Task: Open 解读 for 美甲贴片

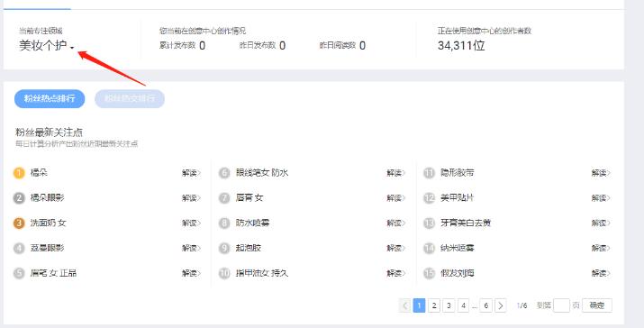Action: (x=601, y=198)
